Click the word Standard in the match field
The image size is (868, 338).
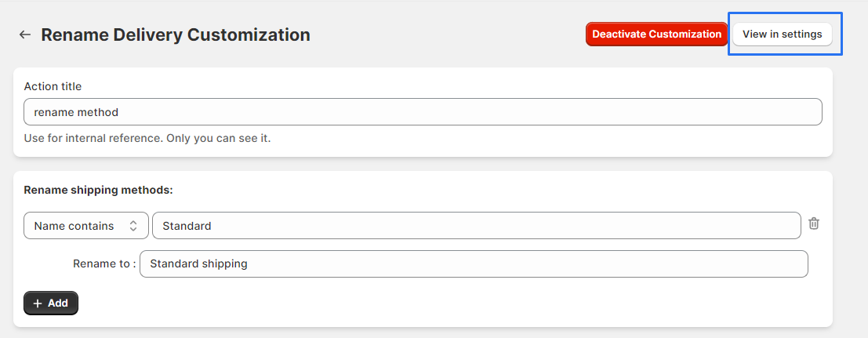click(x=187, y=226)
